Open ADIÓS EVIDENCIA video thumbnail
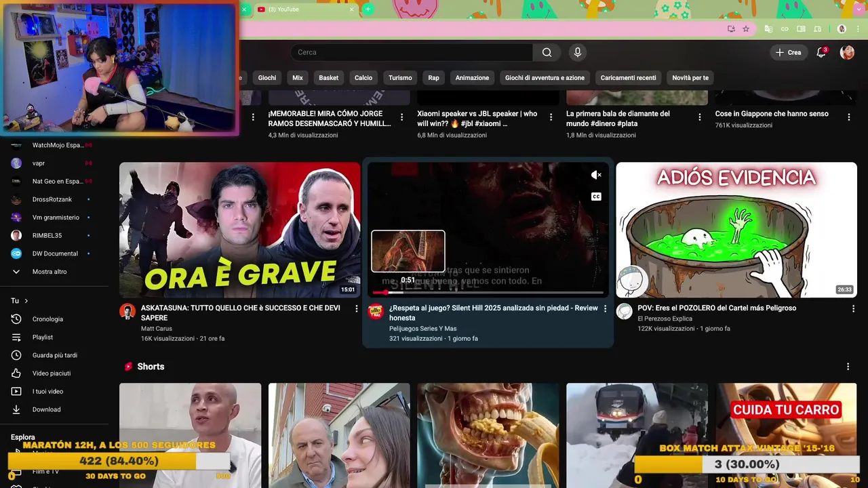 click(736, 230)
